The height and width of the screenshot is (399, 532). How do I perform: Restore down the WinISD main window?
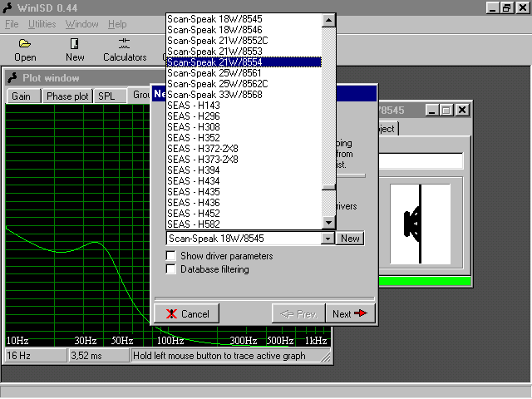(506, 7)
